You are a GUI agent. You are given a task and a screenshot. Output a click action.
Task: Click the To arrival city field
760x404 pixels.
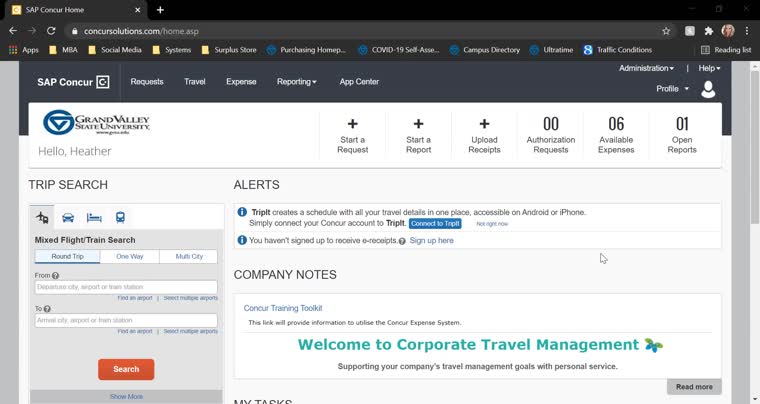[126, 320]
